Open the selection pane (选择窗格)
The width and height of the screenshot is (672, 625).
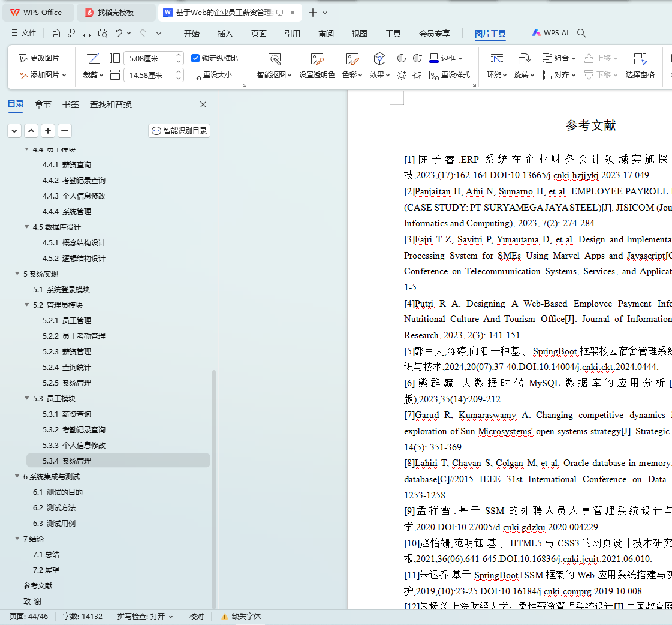click(640, 59)
